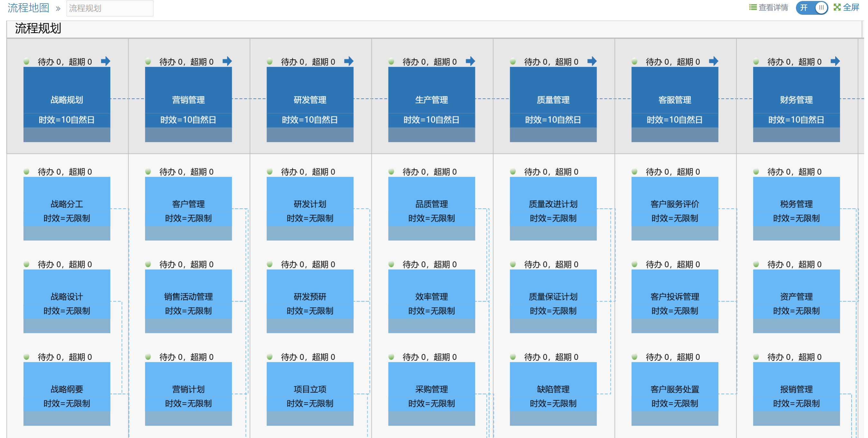Click the blue arrow above 财务管理
The width and height of the screenshot is (868, 438).
835,61
